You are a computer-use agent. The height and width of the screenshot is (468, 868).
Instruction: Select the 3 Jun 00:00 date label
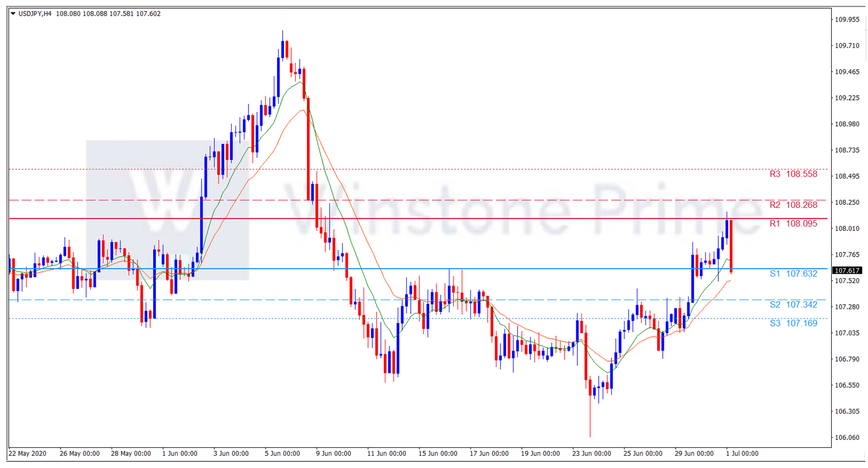(x=231, y=454)
